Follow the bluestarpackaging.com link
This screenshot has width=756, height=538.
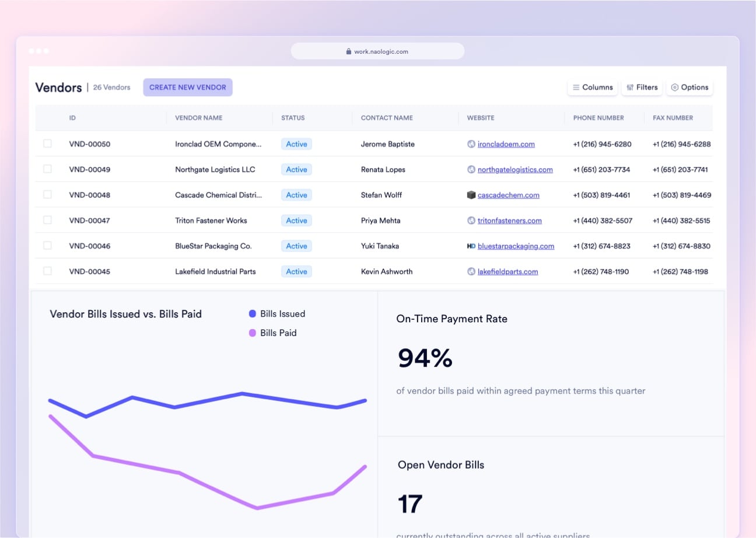(516, 246)
